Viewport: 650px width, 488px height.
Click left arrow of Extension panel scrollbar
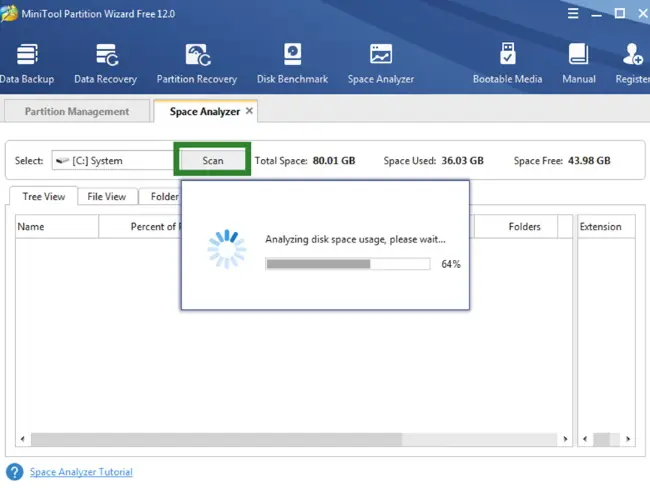point(585,439)
